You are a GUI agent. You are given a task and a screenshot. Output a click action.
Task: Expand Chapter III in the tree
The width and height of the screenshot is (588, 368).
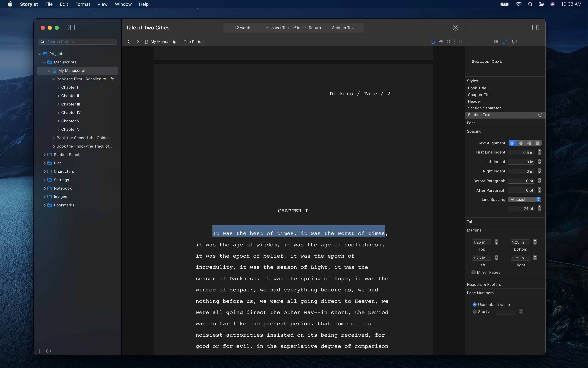pos(58,104)
